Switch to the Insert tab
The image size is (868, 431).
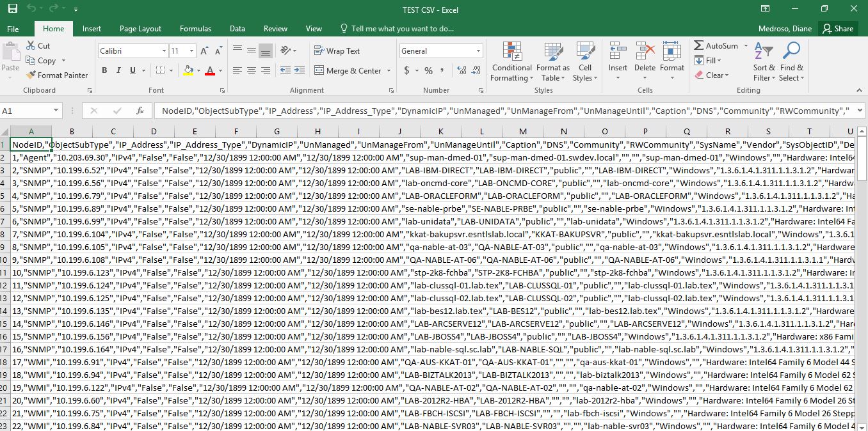click(x=92, y=29)
